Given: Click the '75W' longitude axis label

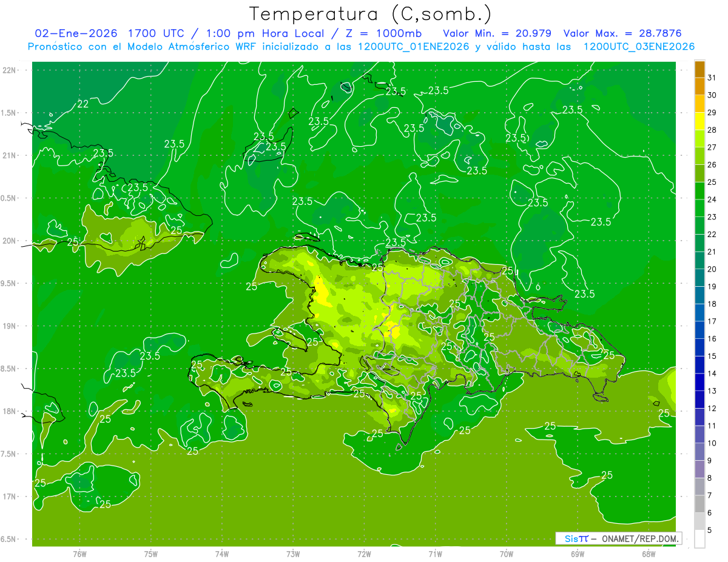Looking at the screenshot, I should [x=151, y=554].
